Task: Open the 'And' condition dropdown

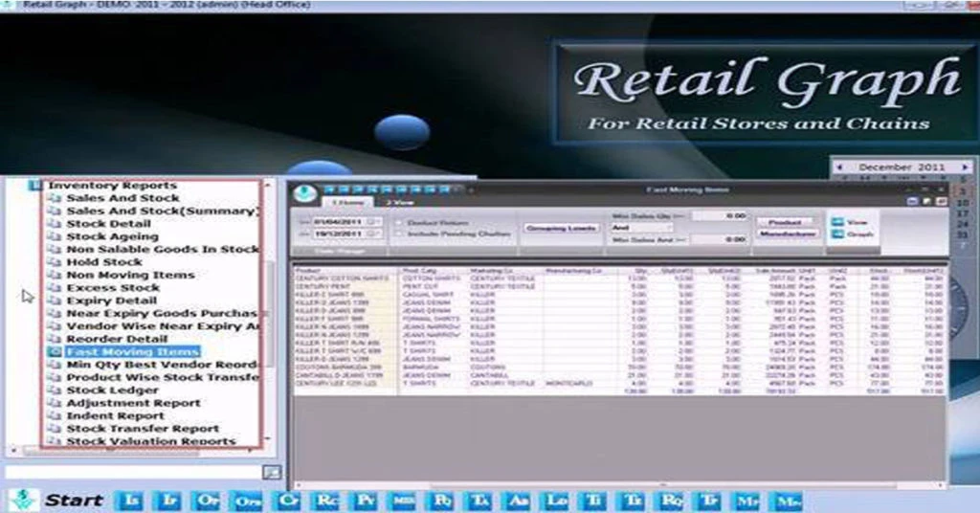Action: pos(641,228)
